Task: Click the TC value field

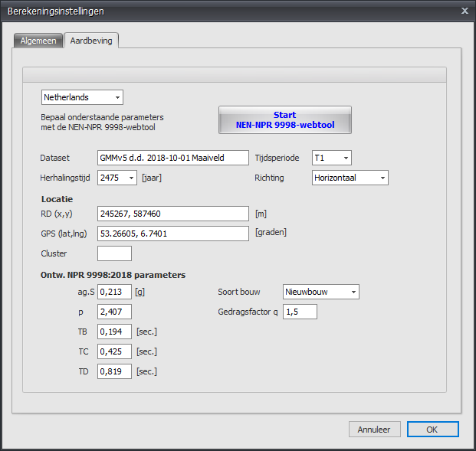Action: coord(114,351)
